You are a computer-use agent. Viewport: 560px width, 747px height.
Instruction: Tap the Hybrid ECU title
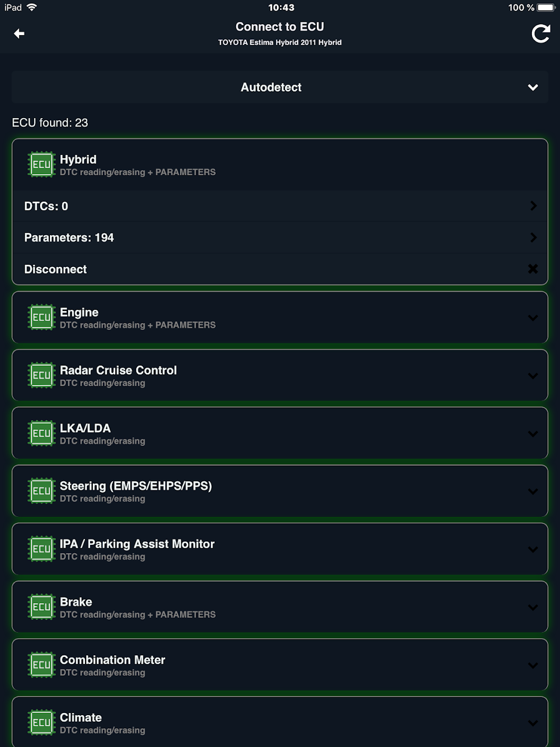point(78,159)
